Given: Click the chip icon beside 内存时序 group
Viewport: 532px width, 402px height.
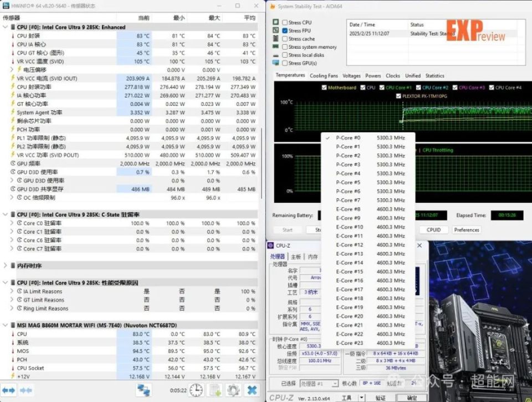Looking at the screenshot, I should pos(13,265).
